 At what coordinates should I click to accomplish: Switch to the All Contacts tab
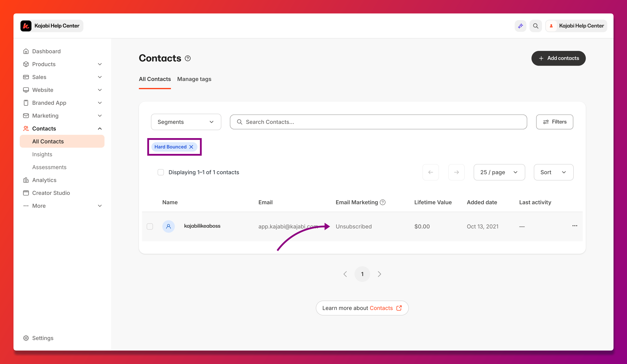tap(155, 79)
